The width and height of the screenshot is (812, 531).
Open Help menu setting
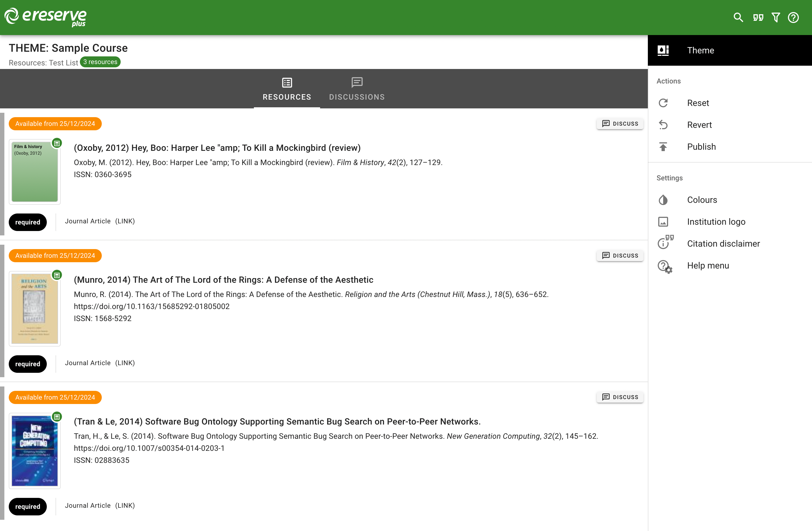707,265
